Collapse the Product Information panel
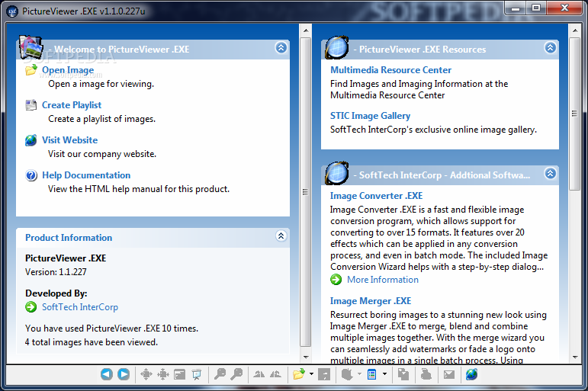The height and width of the screenshot is (391, 588). pos(281,236)
